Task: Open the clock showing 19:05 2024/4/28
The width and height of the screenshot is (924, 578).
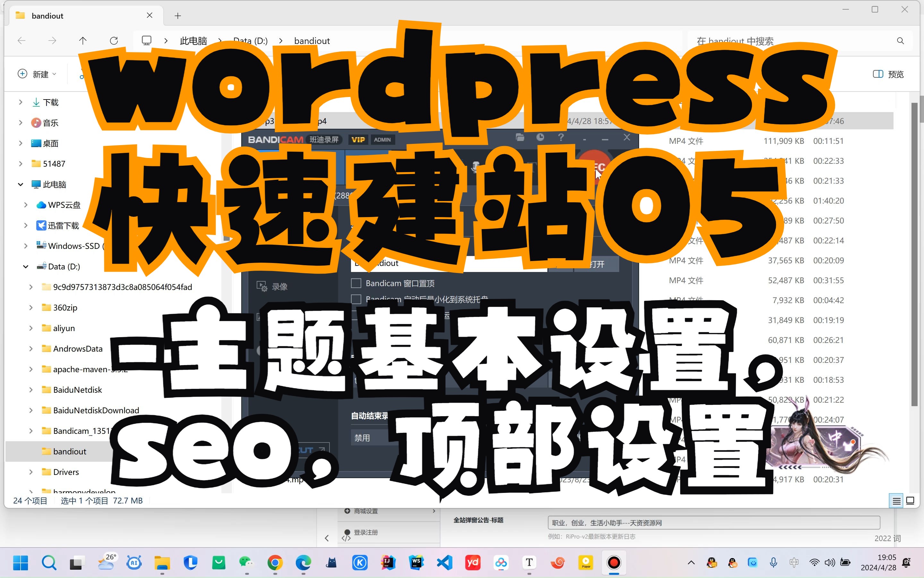Action: 878,562
